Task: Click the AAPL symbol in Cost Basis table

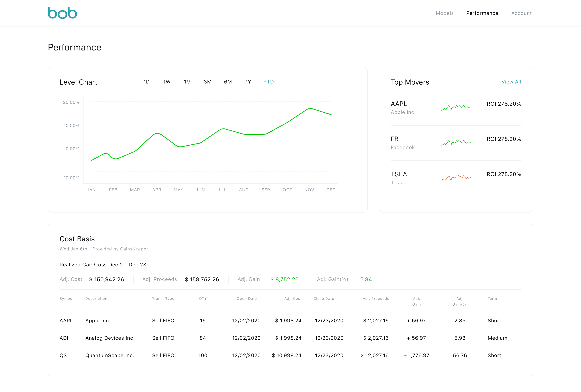Action: (66, 320)
